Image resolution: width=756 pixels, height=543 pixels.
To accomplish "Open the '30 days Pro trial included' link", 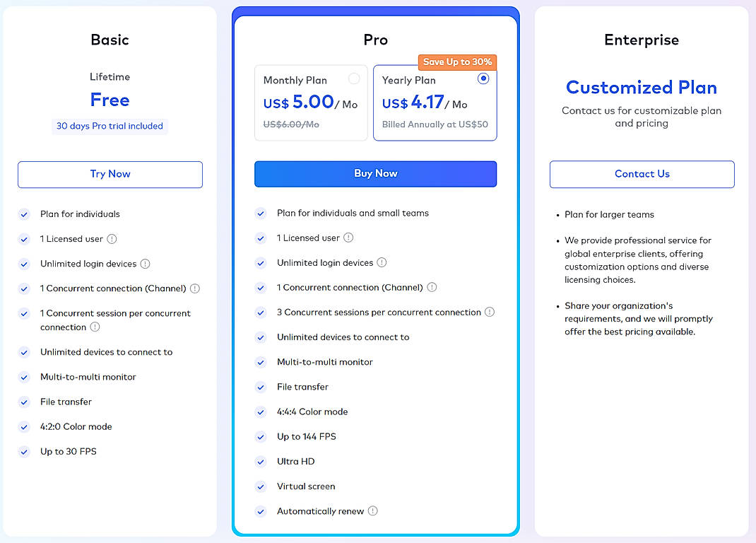I will 110,126.
